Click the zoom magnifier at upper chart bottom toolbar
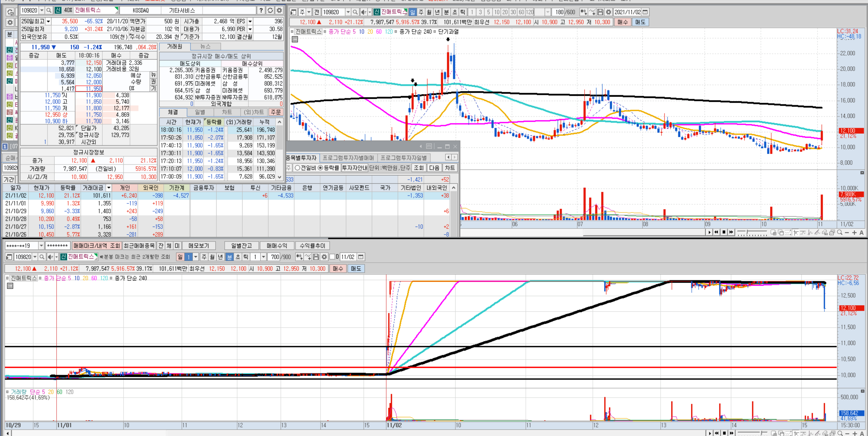The height and width of the screenshot is (436, 868). [x=840, y=233]
